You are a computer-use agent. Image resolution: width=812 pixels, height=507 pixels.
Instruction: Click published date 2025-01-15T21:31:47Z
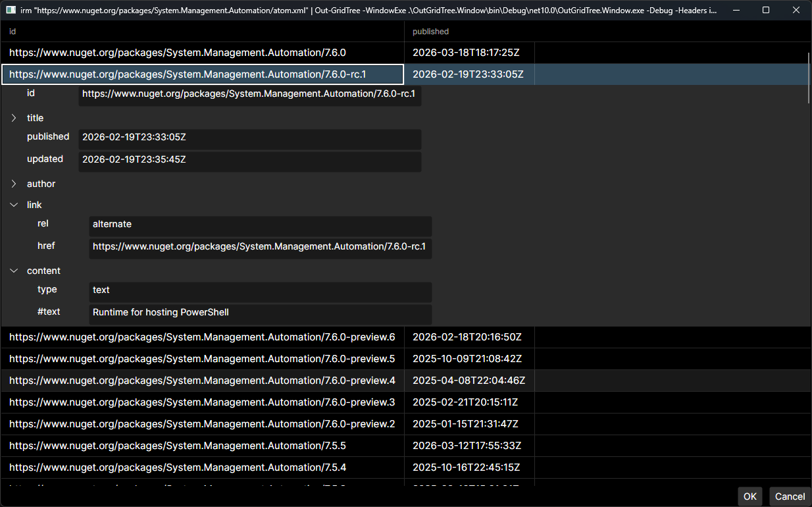click(465, 424)
